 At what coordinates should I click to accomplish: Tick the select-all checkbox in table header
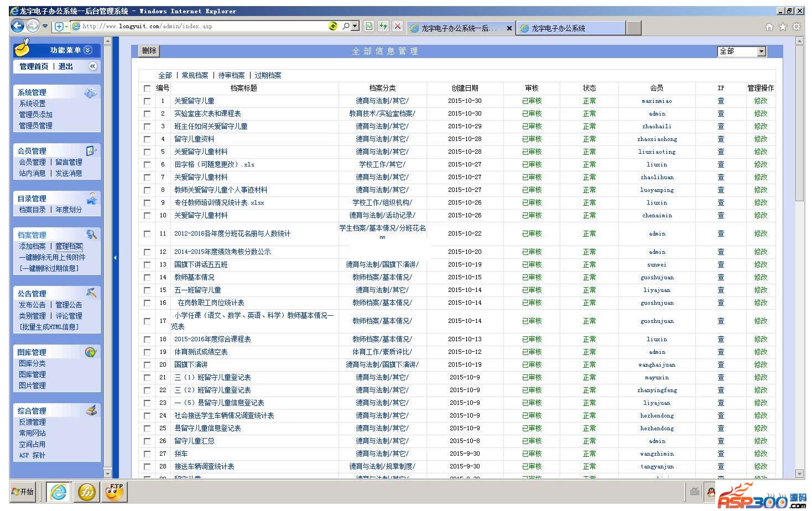pyautogui.click(x=147, y=88)
